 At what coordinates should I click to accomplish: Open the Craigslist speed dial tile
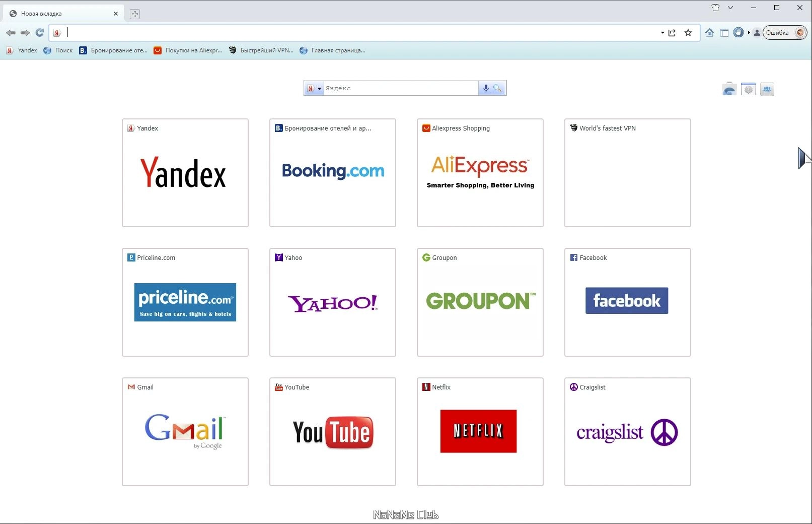pos(628,432)
